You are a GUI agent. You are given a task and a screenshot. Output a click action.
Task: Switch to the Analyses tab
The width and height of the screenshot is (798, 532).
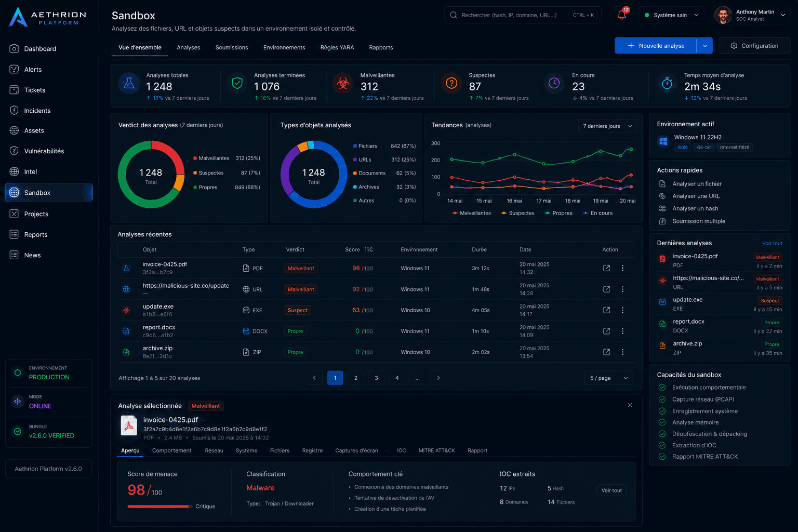pos(189,47)
